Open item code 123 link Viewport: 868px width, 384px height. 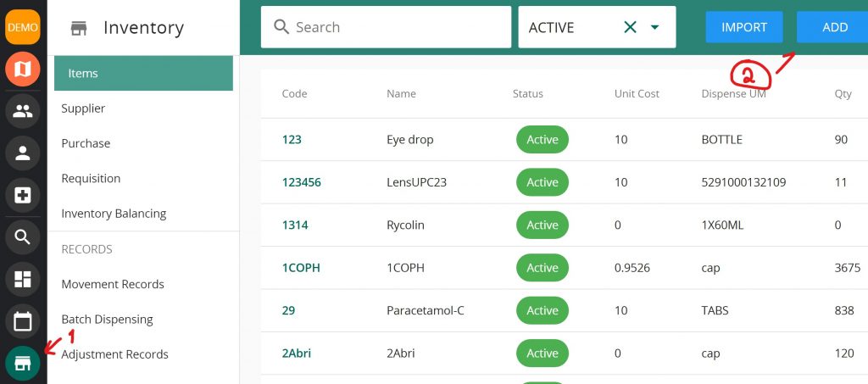tap(292, 139)
